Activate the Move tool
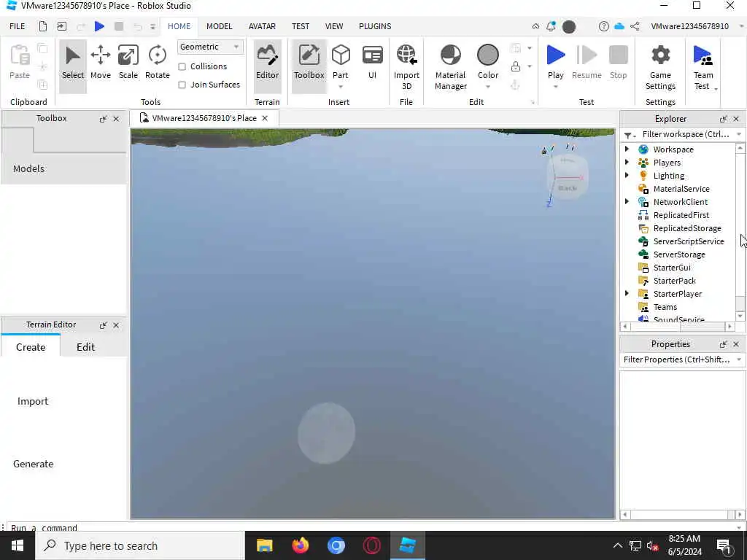This screenshot has width=747, height=560. 101,63
